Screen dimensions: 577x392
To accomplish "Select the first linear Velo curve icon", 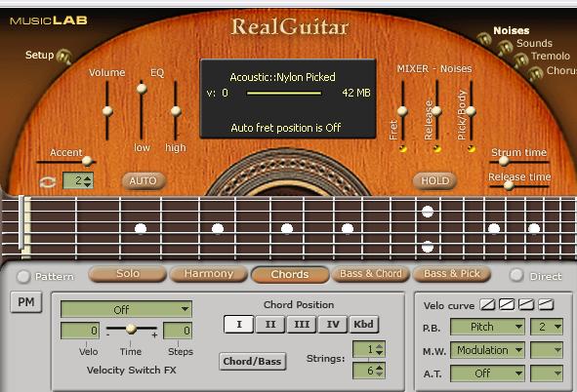I will [x=487, y=304].
